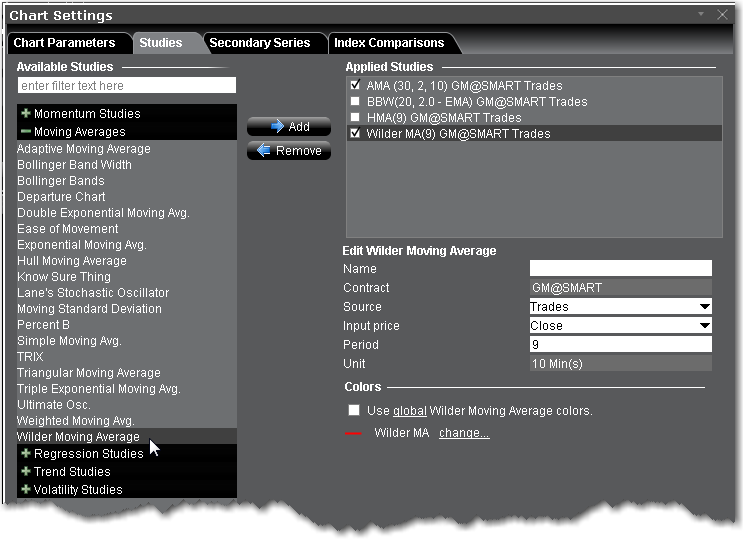Click the Remove arrow button
Image resolution: width=743 pixels, height=545 pixels.
tap(289, 151)
